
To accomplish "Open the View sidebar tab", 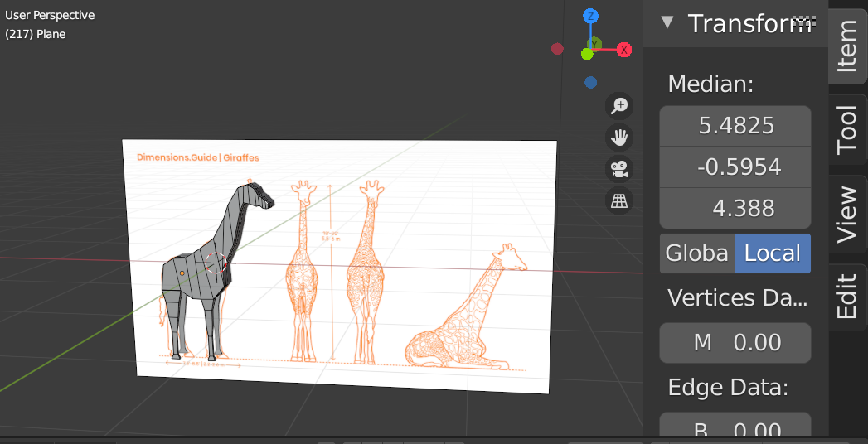I will 847,215.
